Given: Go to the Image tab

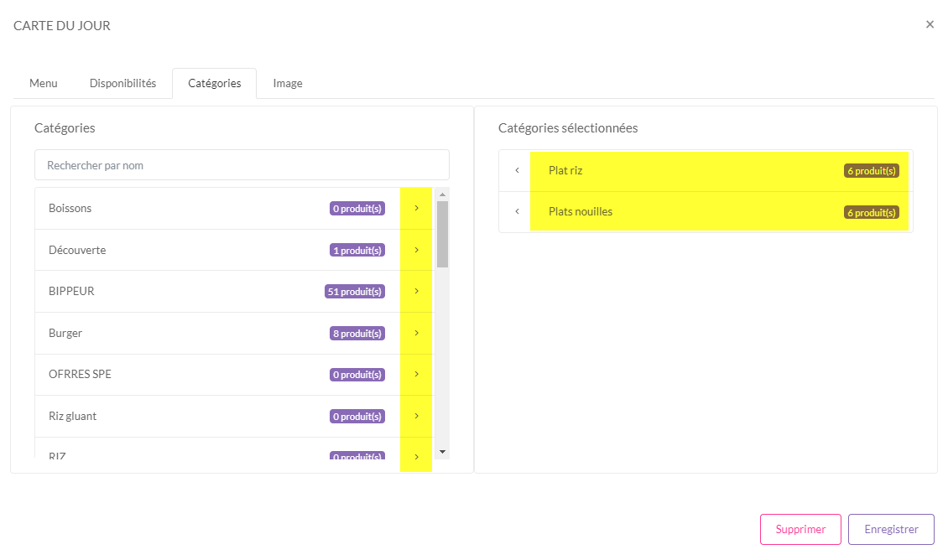Looking at the screenshot, I should [288, 84].
